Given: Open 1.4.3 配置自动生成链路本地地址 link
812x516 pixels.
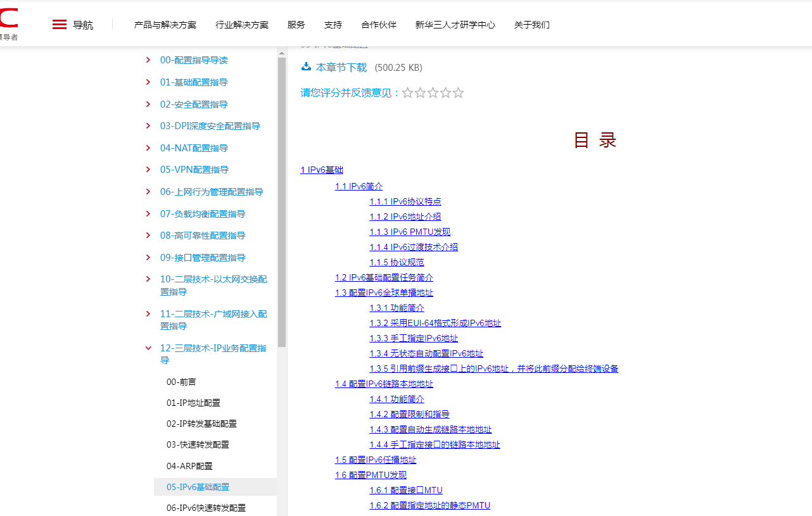Looking at the screenshot, I should [431, 430].
